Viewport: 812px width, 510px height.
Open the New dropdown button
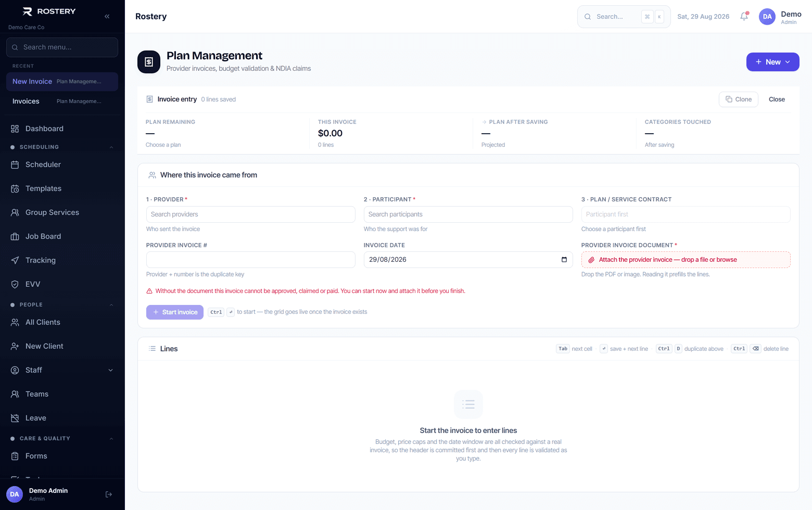tap(772, 62)
